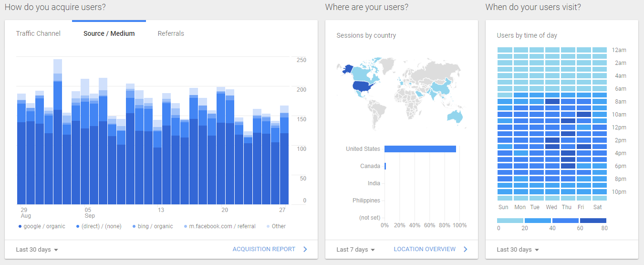Click the (not set) country label
The image size is (644, 265).
click(x=369, y=218)
